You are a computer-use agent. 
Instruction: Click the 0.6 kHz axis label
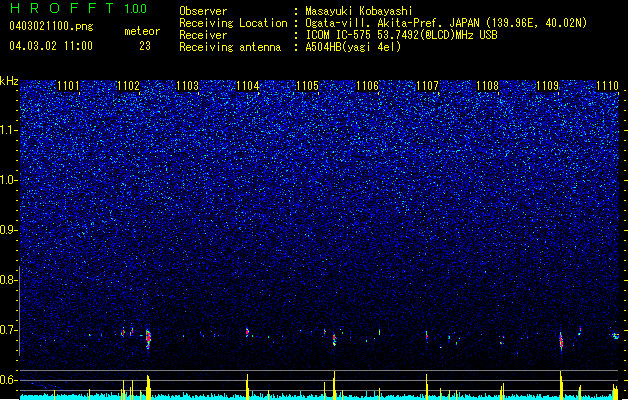pyautogui.click(x=9, y=380)
